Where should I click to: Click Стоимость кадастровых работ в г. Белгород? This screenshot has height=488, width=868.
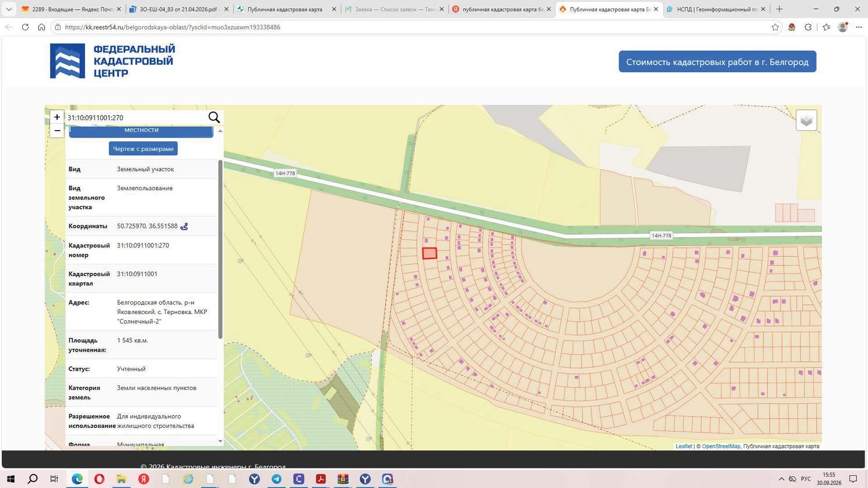point(717,62)
